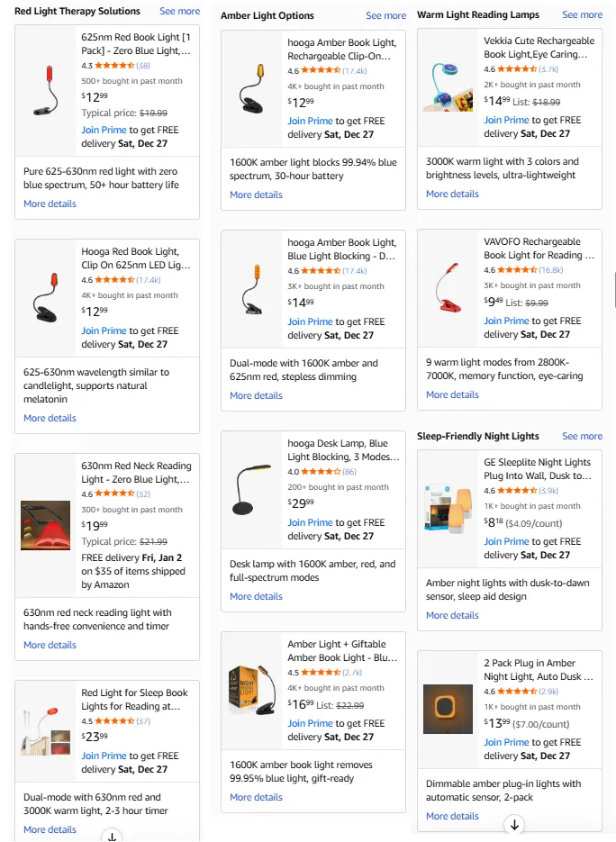View the 17.4k ratings for Hooga Red Book Light
The image size is (616, 842).
pyautogui.click(x=148, y=280)
